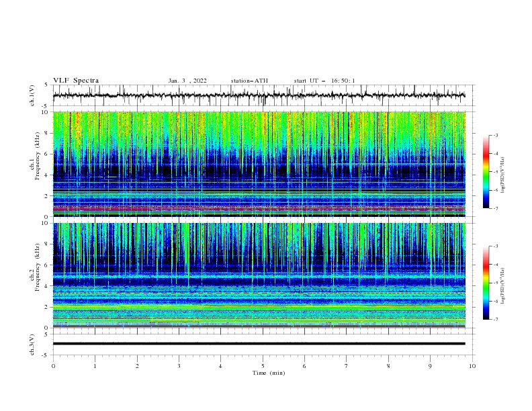The height and width of the screenshot is (411, 532).
Task: Click the 'ch.1(V)' waveform axis label
Action: pos(32,95)
